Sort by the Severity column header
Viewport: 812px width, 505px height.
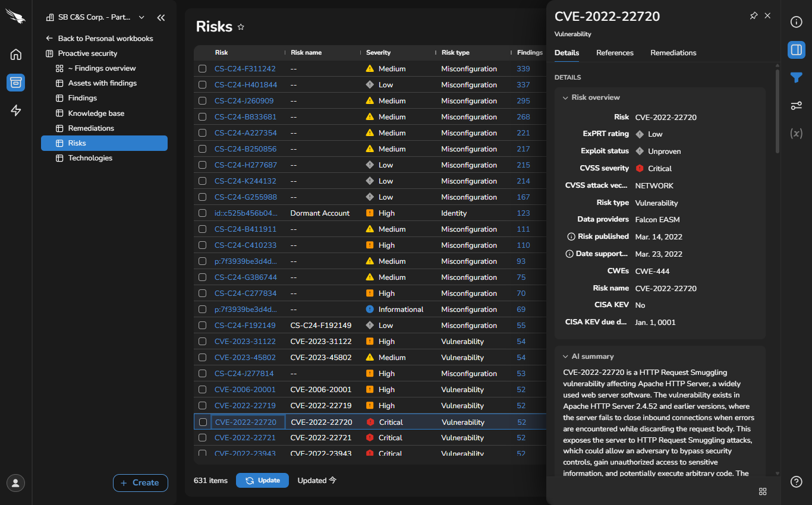378,52
